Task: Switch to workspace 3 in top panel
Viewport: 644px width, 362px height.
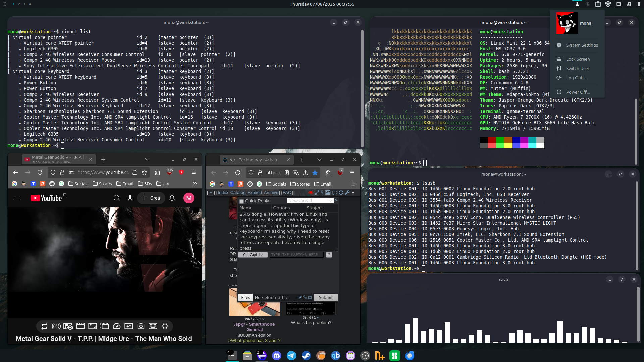Action: tap(24, 4)
